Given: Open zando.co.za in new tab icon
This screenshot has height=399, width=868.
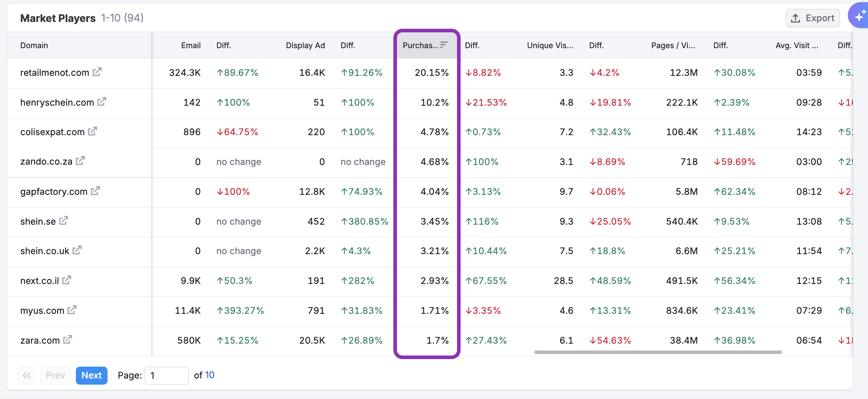Looking at the screenshot, I should click(x=80, y=161).
